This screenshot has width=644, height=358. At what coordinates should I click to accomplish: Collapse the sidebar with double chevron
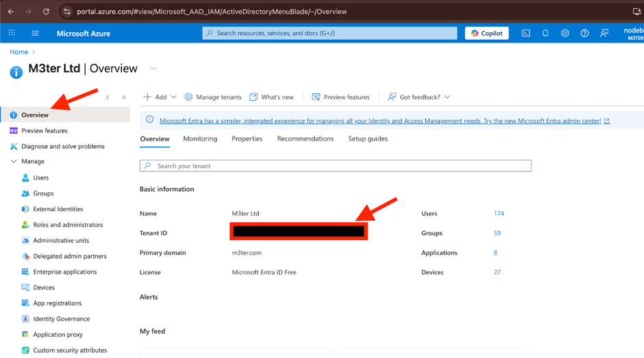pyautogui.click(x=124, y=97)
